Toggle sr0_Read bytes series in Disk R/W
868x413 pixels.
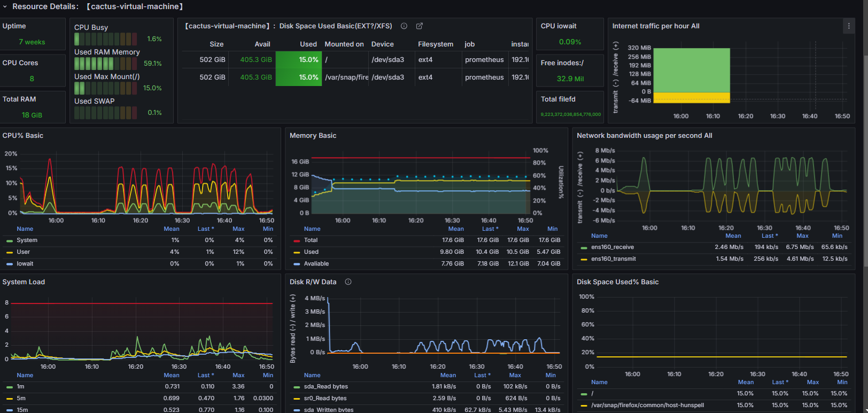(x=325, y=399)
